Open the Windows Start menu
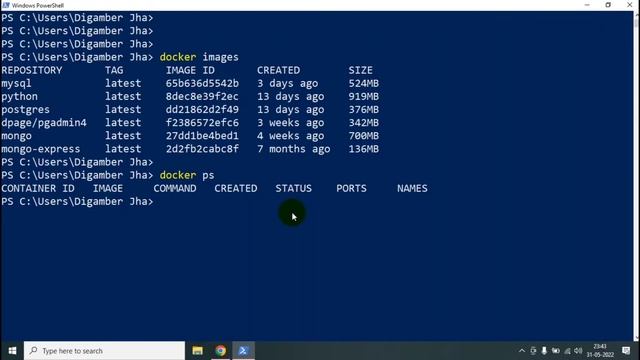This screenshot has height=360, width=640. click(x=12, y=351)
